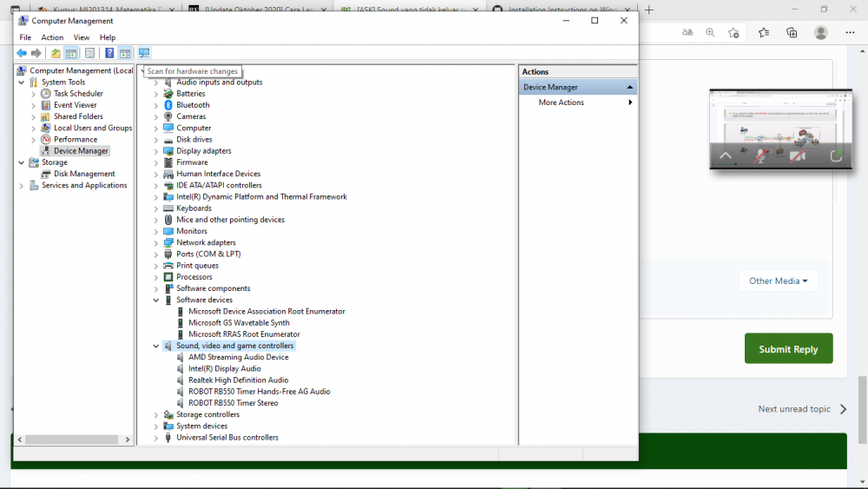Collapse the Device Manager actions header

tap(629, 88)
